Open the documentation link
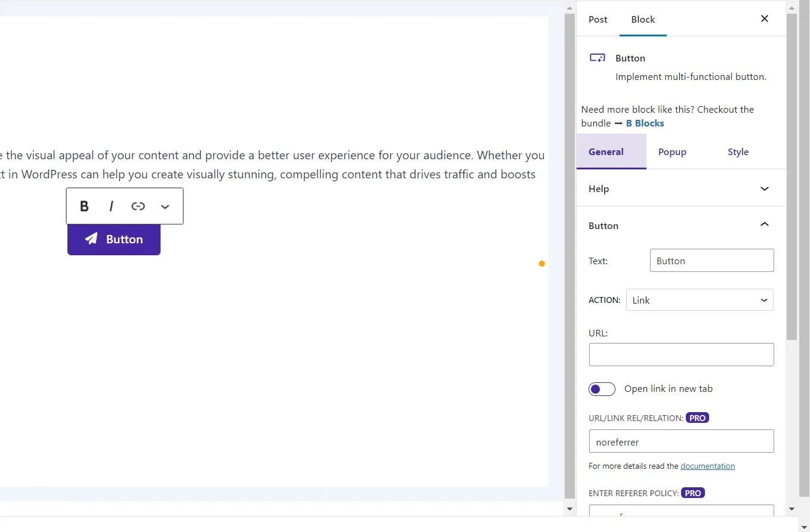 click(707, 466)
